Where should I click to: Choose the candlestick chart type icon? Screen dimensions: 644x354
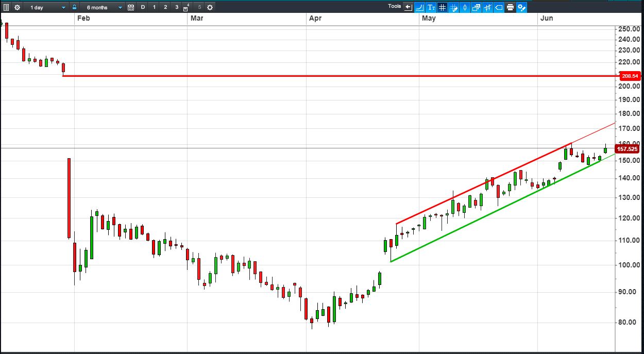465,7
